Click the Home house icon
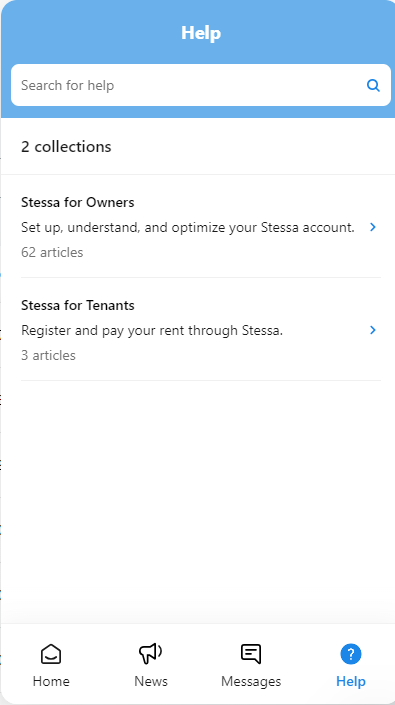The width and height of the screenshot is (395, 705). click(x=51, y=654)
